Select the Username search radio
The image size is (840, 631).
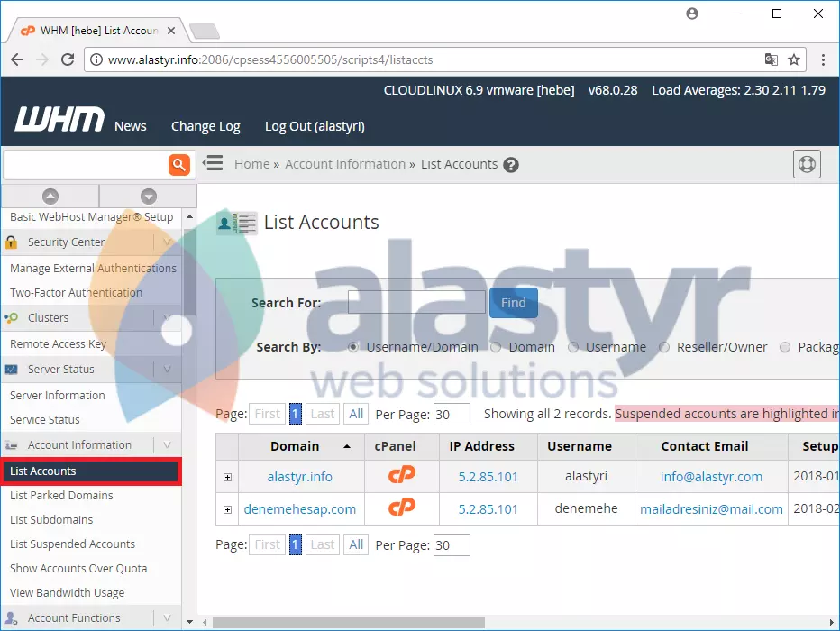click(x=573, y=347)
